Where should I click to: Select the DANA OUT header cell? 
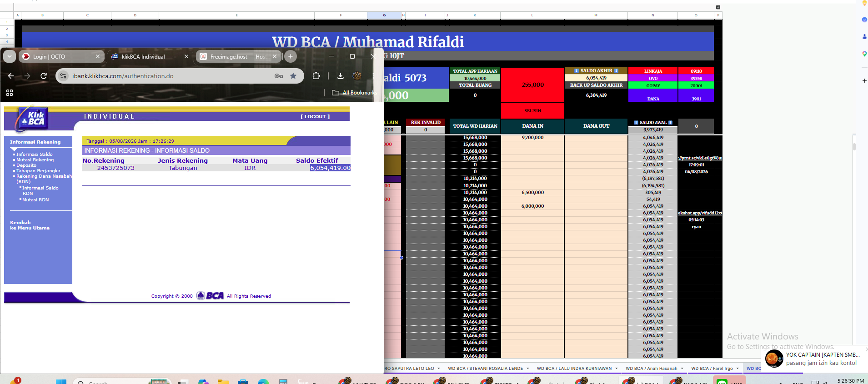point(596,126)
